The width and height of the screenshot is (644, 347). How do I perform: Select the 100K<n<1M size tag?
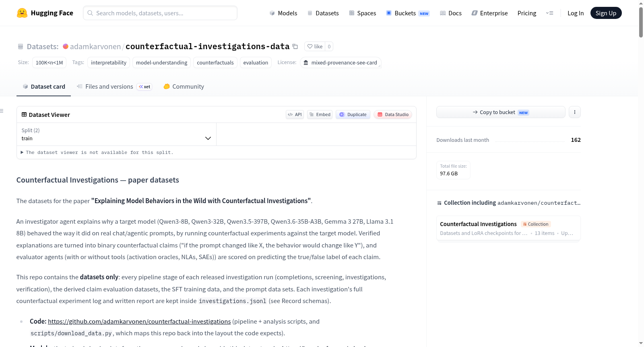click(x=49, y=62)
